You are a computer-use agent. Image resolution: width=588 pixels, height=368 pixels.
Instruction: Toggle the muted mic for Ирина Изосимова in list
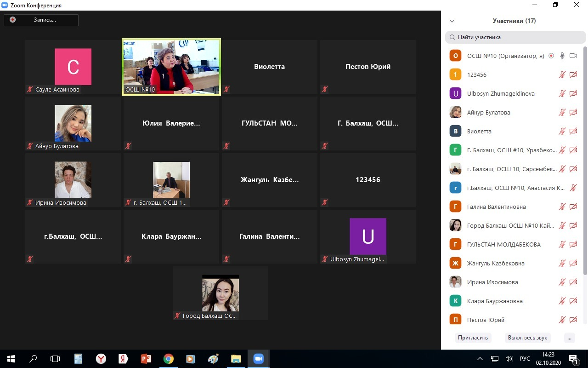pyautogui.click(x=562, y=282)
